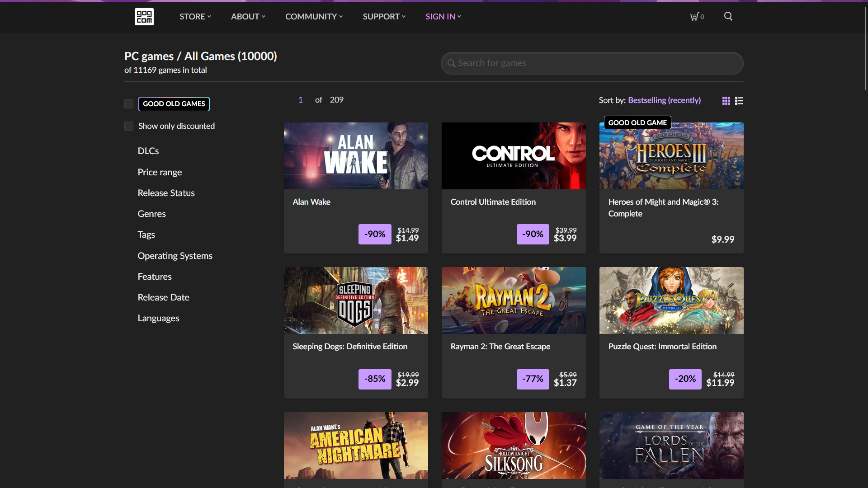Open Control Ultimate Edition cover thumbnail
This screenshot has height=488, width=868.
(514, 156)
